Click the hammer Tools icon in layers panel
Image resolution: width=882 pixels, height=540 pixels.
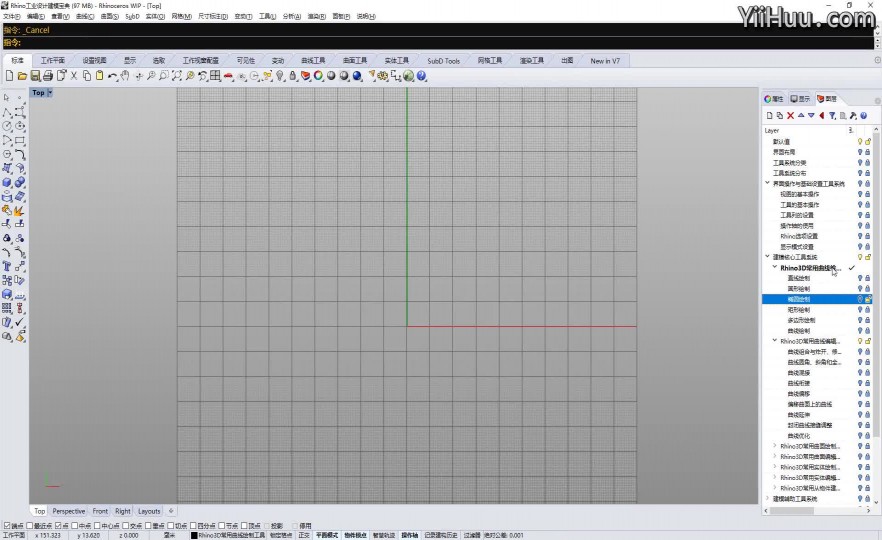coord(853,116)
